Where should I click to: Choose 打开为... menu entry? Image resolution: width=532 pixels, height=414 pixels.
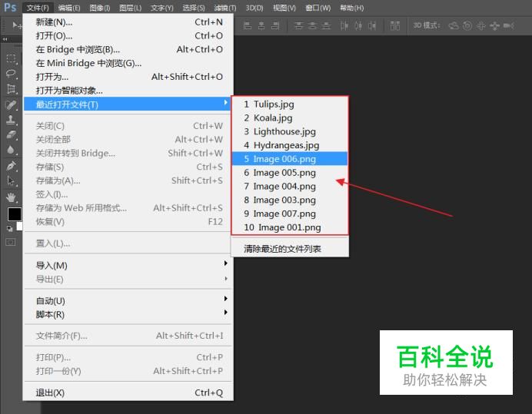point(128,77)
